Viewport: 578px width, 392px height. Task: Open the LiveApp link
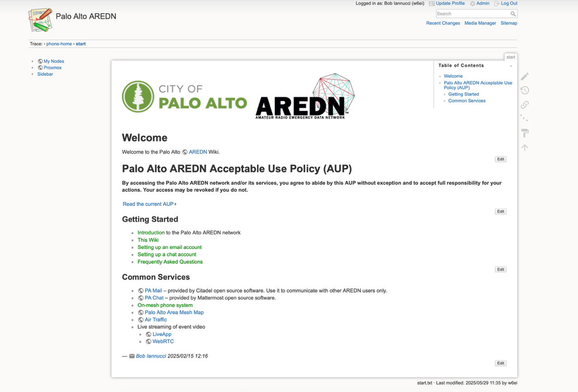(x=162, y=335)
